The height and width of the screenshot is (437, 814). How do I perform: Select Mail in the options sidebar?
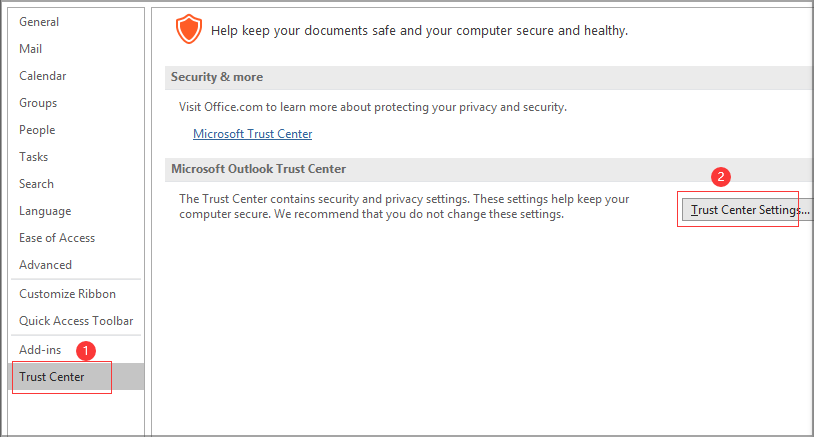point(31,49)
